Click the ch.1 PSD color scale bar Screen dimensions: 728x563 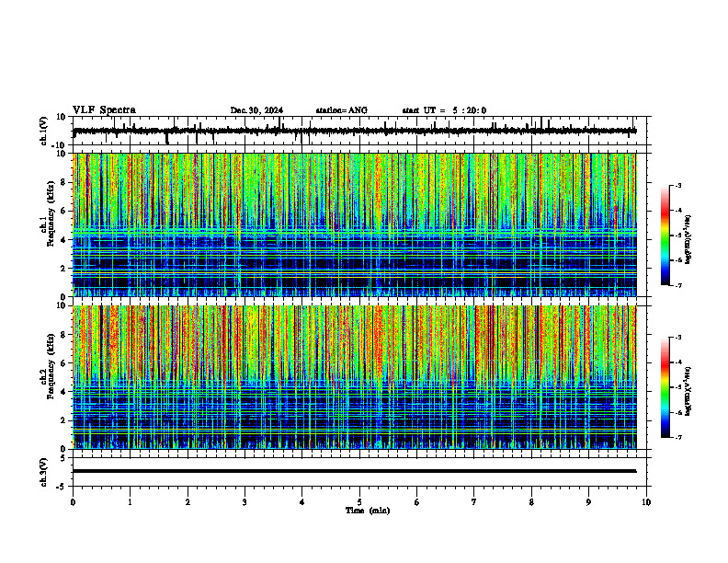click(x=665, y=236)
